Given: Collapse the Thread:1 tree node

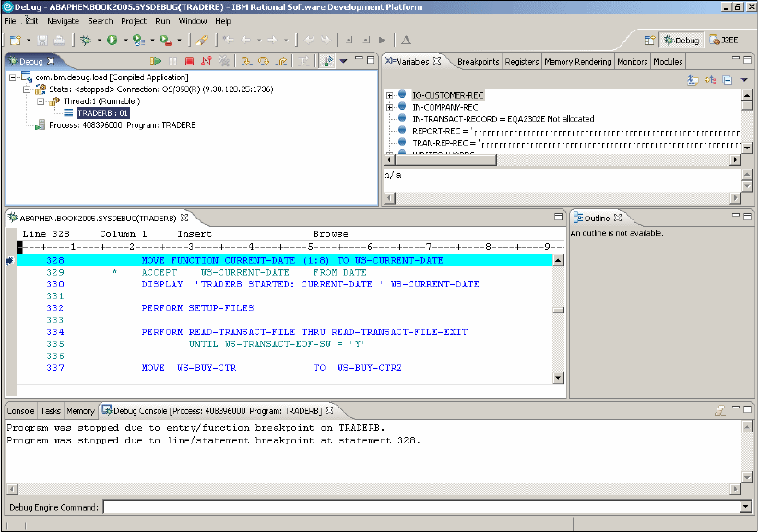Looking at the screenshot, I should (41, 100).
